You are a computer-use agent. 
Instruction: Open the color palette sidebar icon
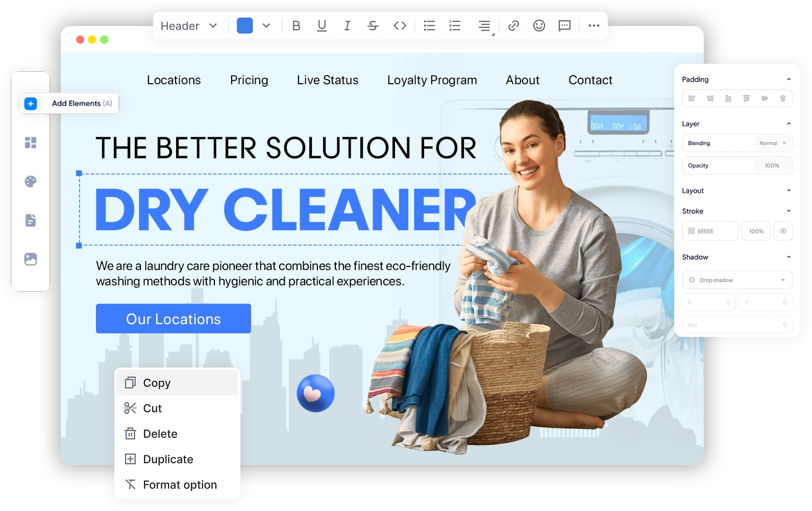(31, 181)
